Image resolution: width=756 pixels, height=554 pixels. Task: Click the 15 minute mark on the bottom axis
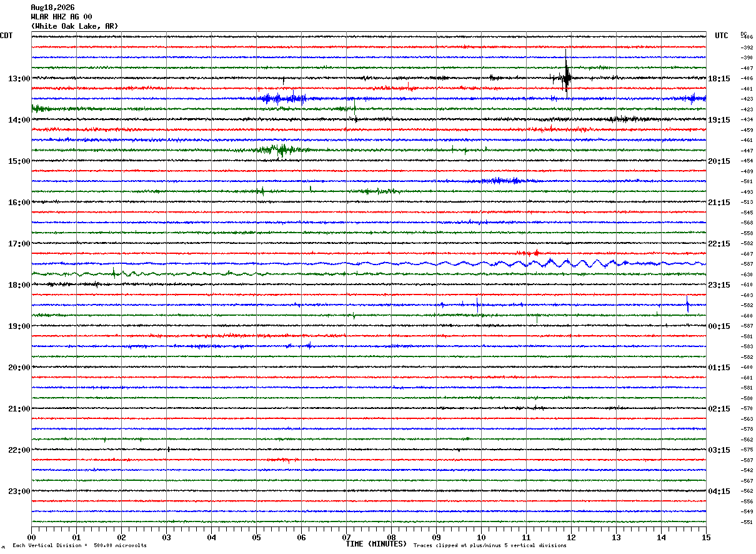706,538
